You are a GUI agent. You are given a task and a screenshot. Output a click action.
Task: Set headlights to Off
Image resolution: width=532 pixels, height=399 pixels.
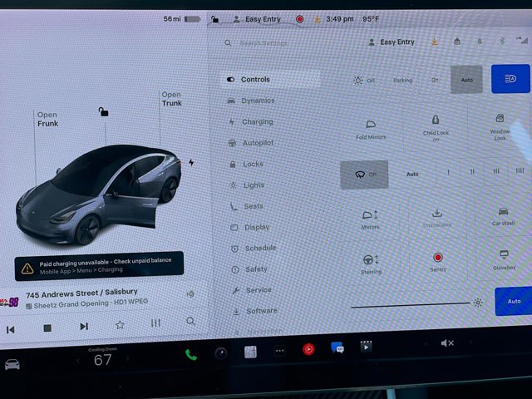click(365, 81)
